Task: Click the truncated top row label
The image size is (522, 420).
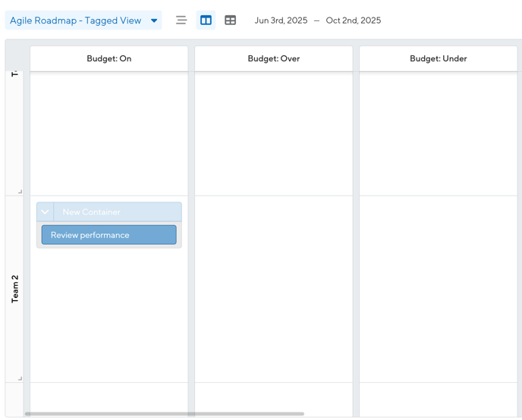Action: (15, 74)
